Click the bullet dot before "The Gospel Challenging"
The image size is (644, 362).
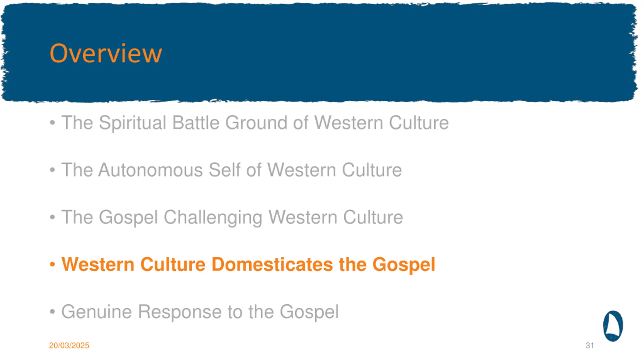coord(52,217)
